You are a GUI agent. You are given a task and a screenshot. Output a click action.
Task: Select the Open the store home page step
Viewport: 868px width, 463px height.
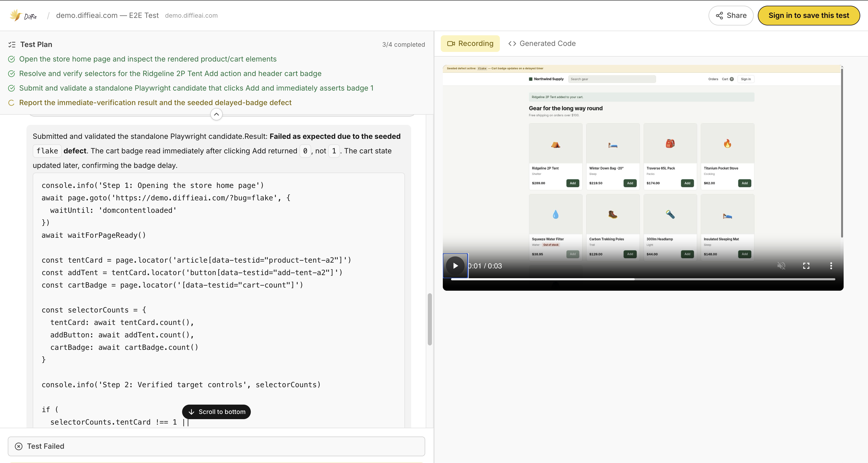148,59
